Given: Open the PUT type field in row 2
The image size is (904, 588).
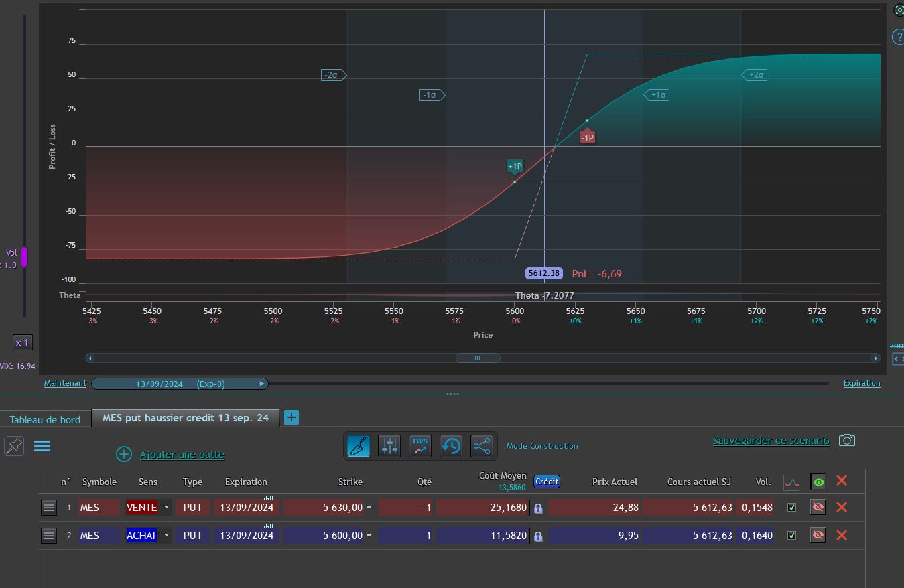Looking at the screenshot, I should click(193, 536).
